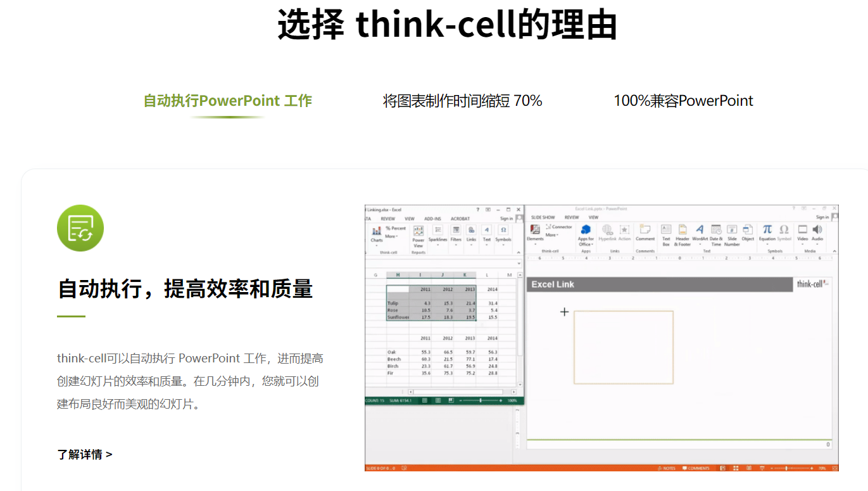Viewport: 868px width, 491px height.
Task: Open the Sparklines group in Excel ribbon
Action: pyautogui.click(x=437, y=234)
